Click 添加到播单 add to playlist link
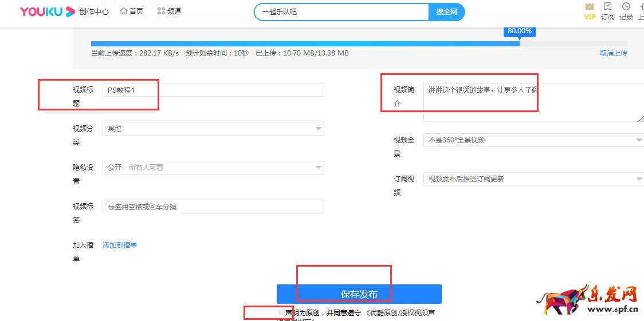The image size is (644, 321). click(x=120, y=245)
